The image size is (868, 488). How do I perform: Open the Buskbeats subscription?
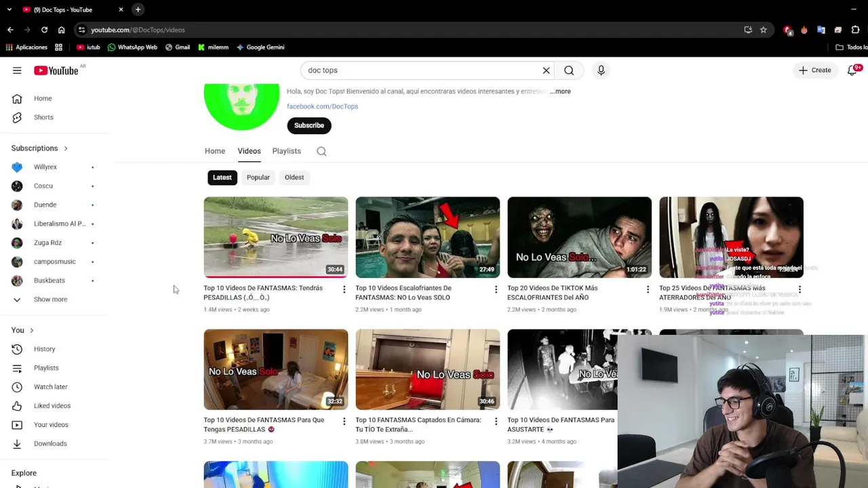click(x=54, y=281)
